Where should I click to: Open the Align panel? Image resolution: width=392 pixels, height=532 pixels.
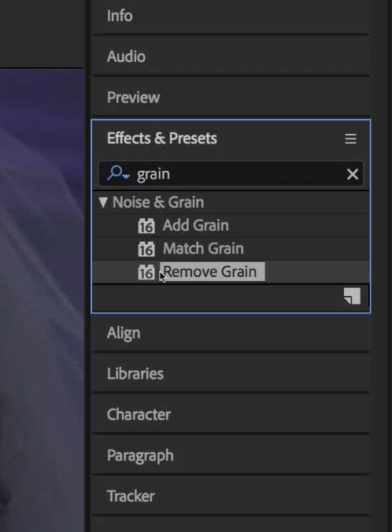(x=231, y=333)
